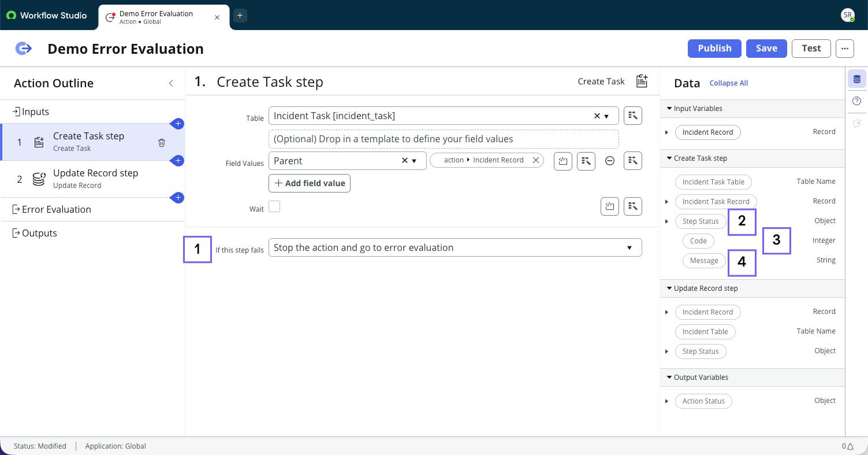The height and width of the screenshot is (455, 868).
Task: Click the Save button
Action: point(766,49)
